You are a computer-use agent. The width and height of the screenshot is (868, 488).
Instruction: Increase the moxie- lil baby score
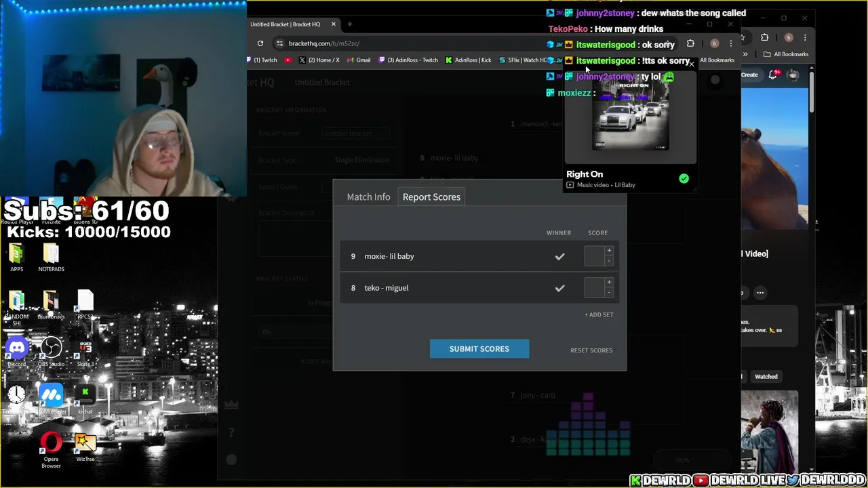point(609,251)
